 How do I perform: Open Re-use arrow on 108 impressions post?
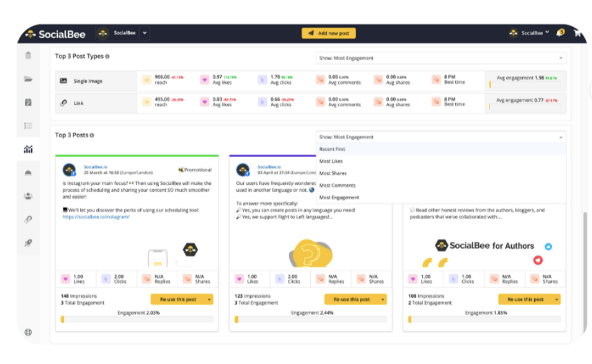[557, 300]
